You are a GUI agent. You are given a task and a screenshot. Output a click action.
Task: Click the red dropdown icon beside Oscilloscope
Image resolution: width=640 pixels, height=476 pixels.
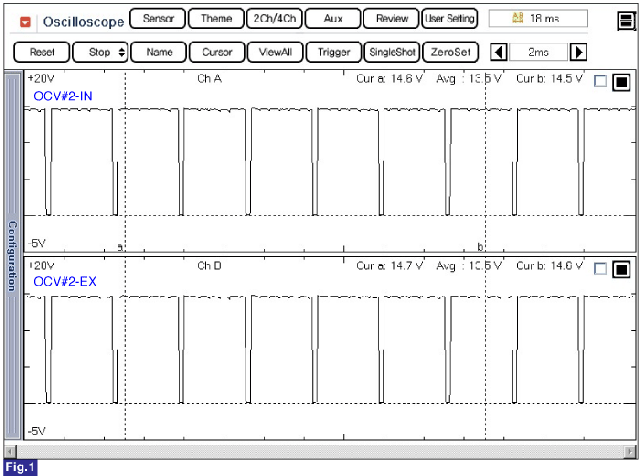point(25,22)
